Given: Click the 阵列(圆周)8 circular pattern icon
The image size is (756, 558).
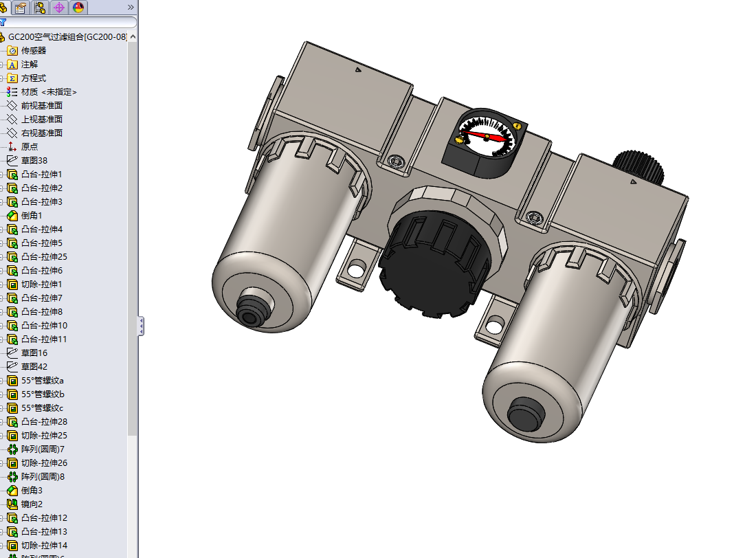Looking at the screenshot, I should click(x=12, y=476).
